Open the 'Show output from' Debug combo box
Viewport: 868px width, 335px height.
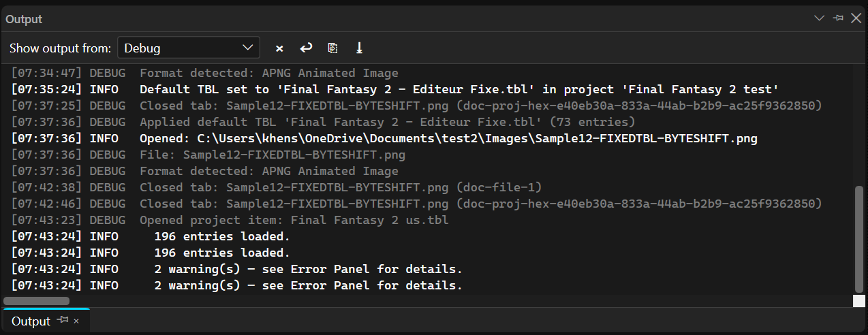pos(189,48)
